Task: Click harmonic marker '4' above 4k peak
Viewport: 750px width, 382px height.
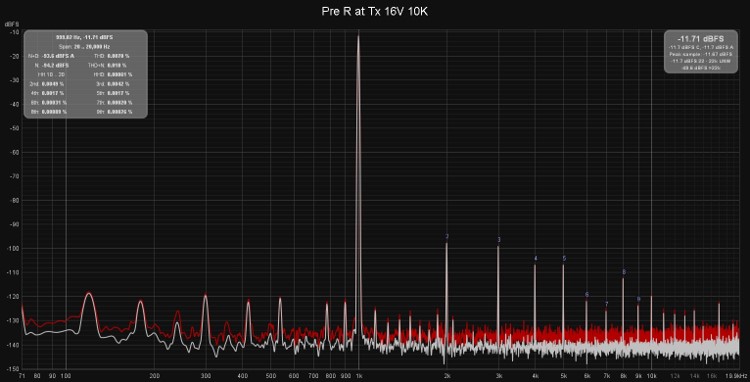Action: point(535,259)
